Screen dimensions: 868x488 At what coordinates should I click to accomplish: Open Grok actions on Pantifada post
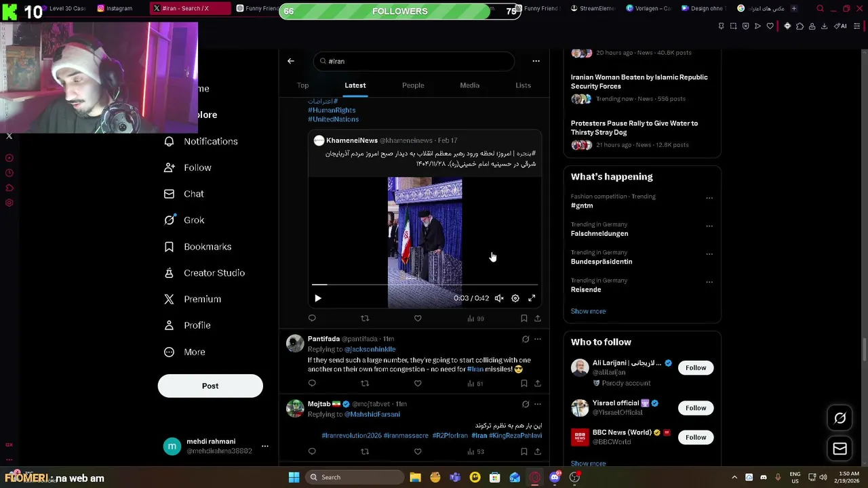click(526, 339)
